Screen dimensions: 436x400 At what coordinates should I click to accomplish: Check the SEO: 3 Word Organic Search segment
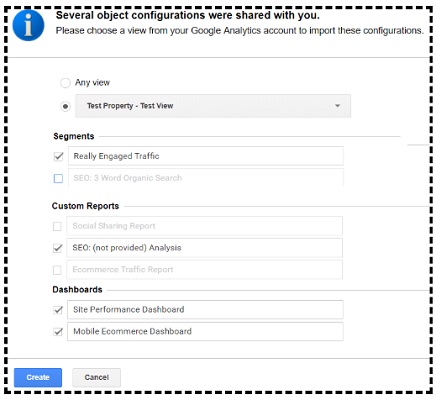coord(58,178)
